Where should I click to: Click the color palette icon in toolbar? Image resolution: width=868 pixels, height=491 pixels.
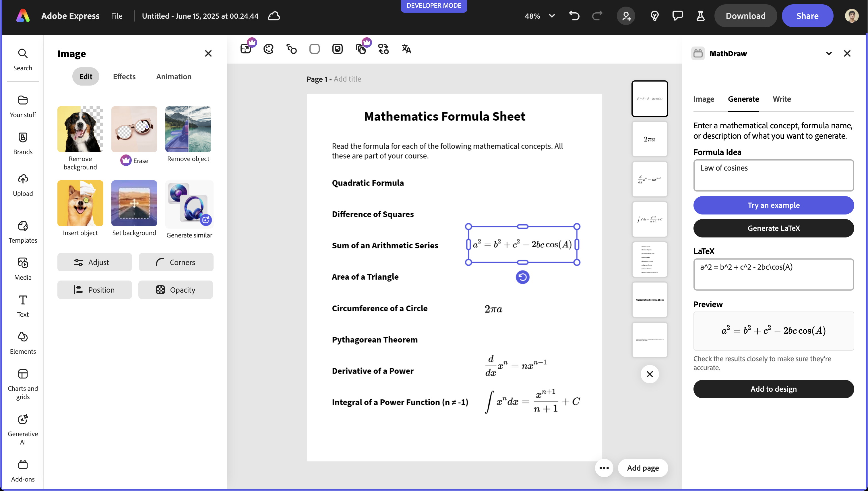point(268,49)
